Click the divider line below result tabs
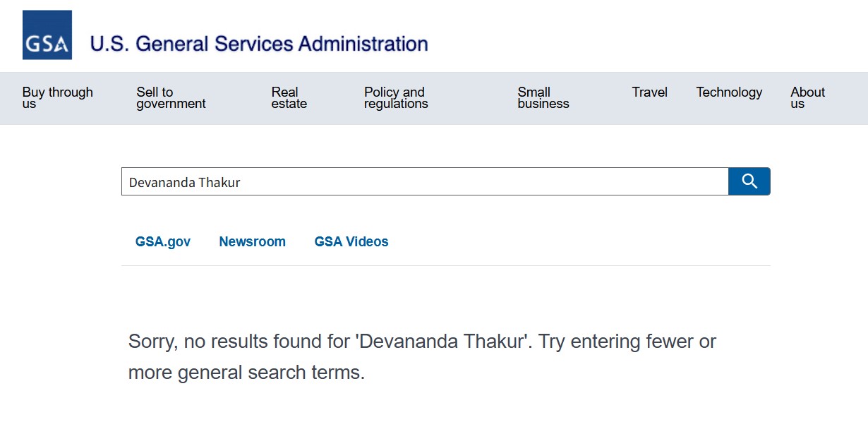Image resolution: width=868 pixels, height=446 pixels. pos(445,265)
